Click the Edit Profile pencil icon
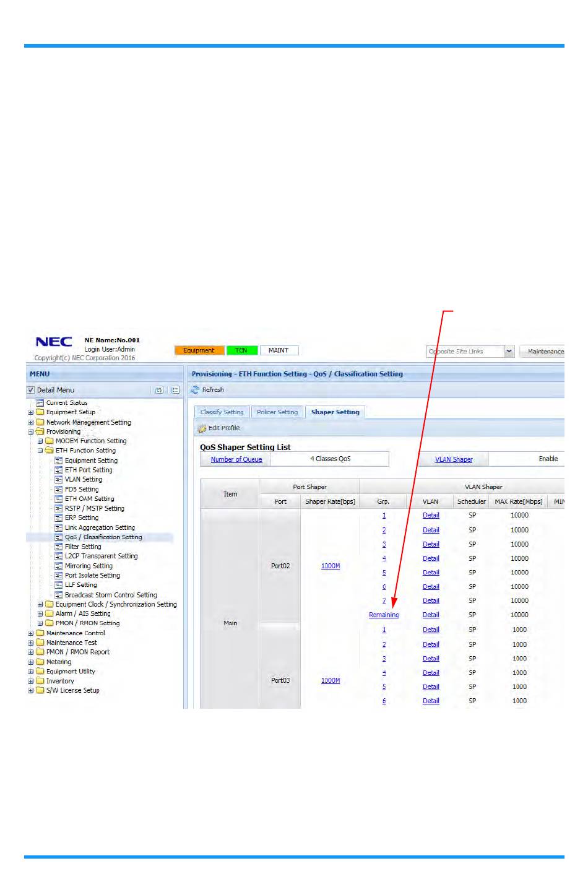The height and width of the screenshot is (879, 588). (202, 428)
